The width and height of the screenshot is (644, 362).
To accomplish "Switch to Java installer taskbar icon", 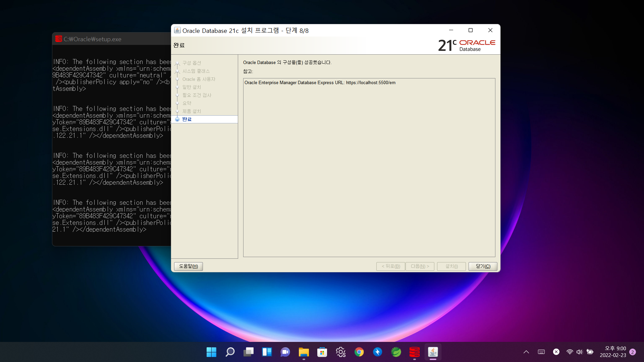I will pos(433,352).
